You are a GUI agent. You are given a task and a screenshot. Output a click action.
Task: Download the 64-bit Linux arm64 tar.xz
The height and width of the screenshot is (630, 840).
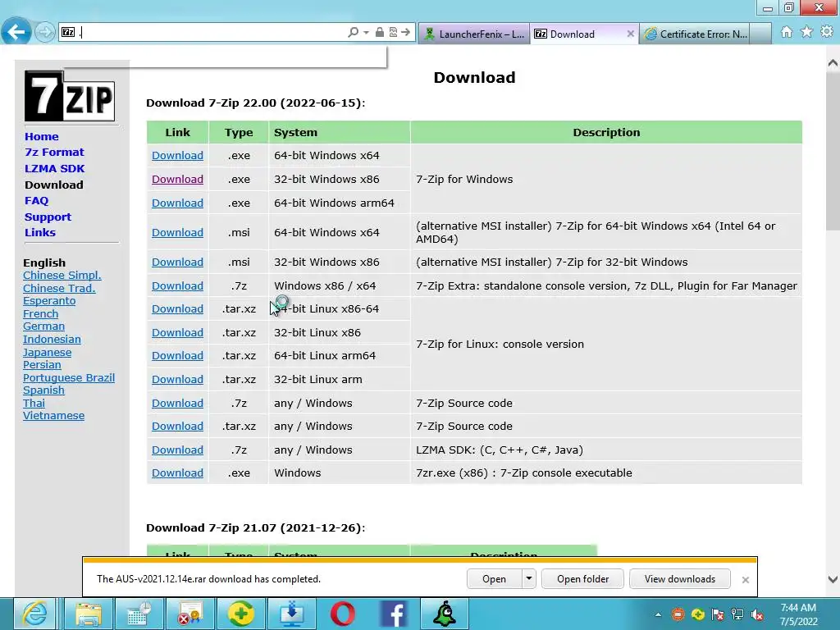(x=177, y=356)
